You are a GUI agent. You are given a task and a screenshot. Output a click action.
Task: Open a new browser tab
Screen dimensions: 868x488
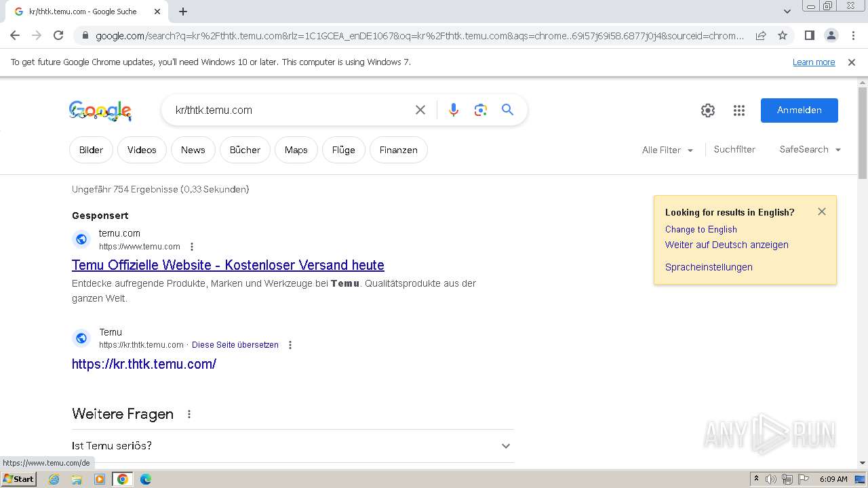coord(183,12)
